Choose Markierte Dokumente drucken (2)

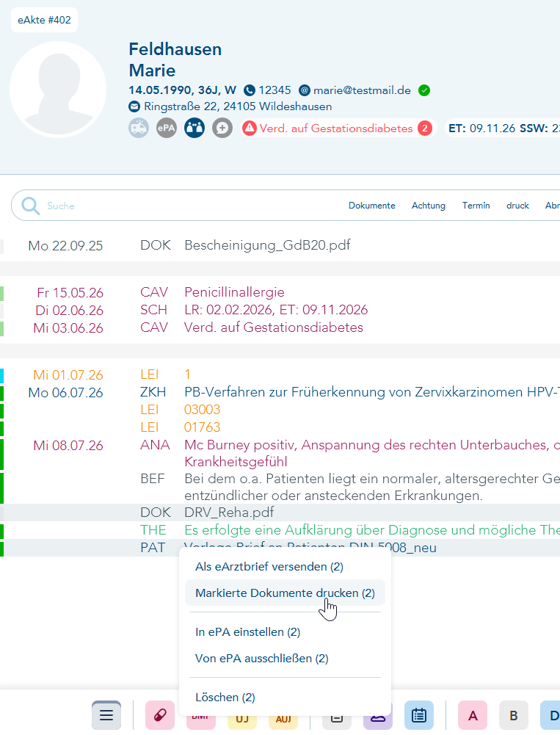(x=285, y=593)
